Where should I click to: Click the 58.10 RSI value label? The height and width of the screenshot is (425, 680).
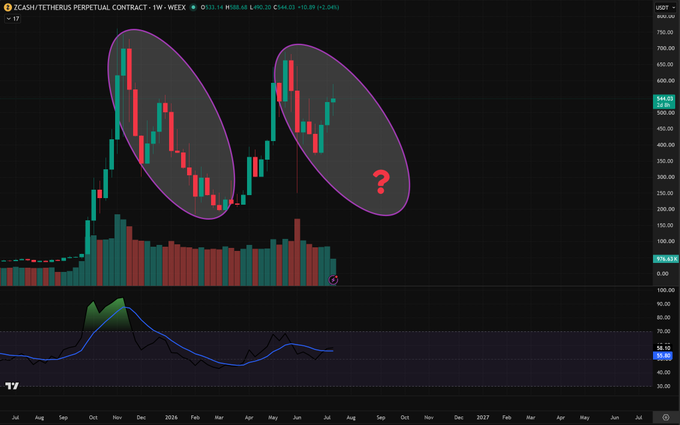tap(664, 348)
